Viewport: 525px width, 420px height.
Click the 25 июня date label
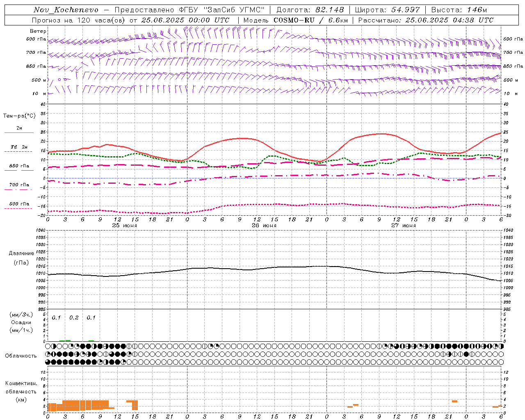125,226
